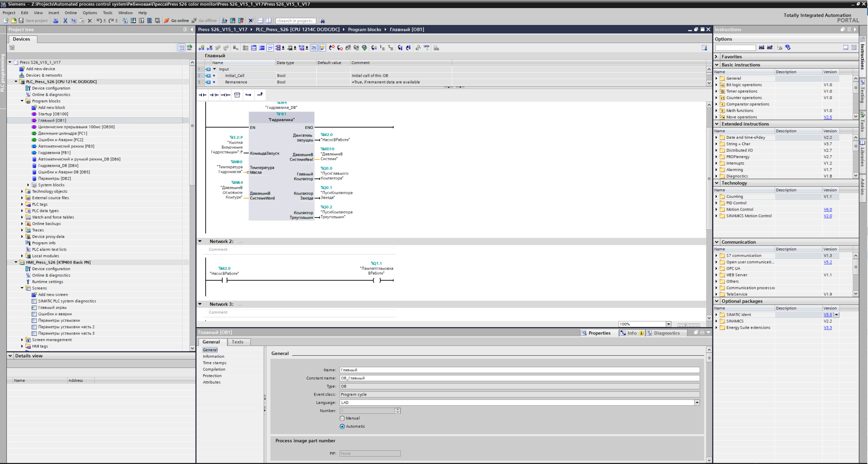Toggle network comments display icon
Viewport: 868px width, 464px height.
click(x=270, y=48)
